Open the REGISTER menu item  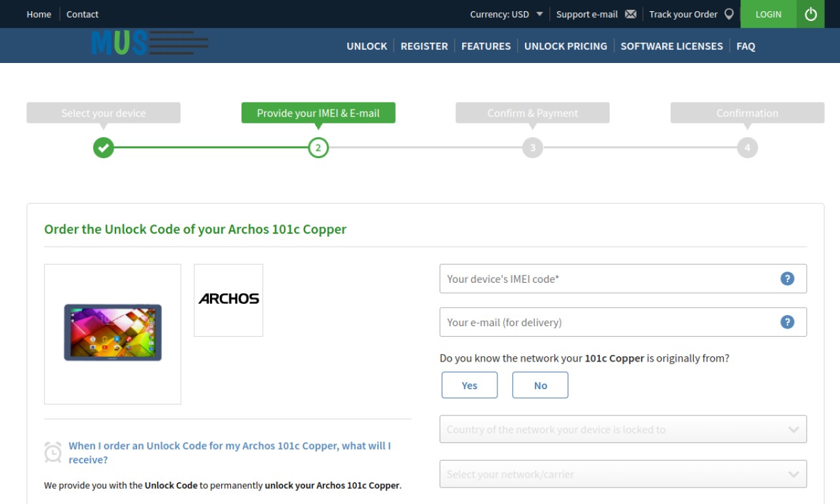(424, 46)
